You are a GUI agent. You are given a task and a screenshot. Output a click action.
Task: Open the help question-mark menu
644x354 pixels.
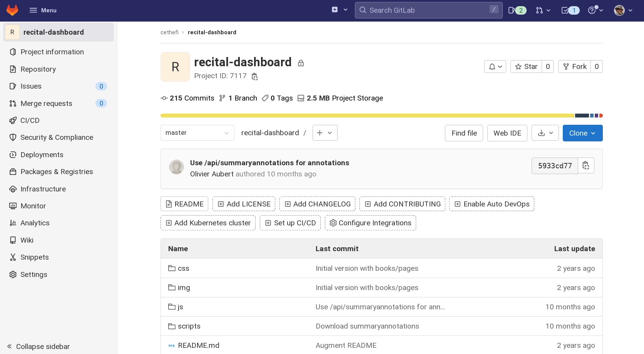pos(595,10)
